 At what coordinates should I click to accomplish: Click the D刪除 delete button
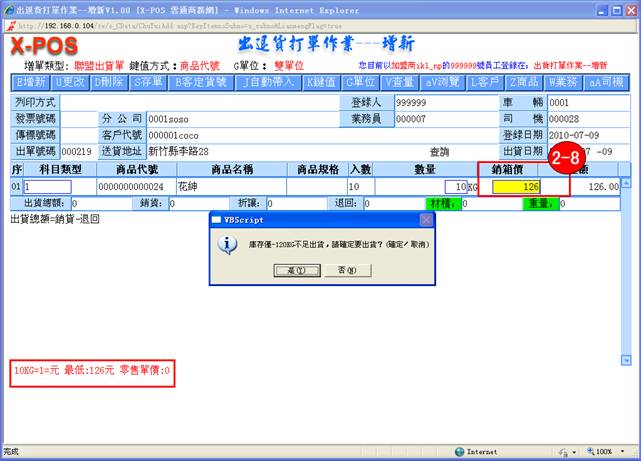click(109, 82)
